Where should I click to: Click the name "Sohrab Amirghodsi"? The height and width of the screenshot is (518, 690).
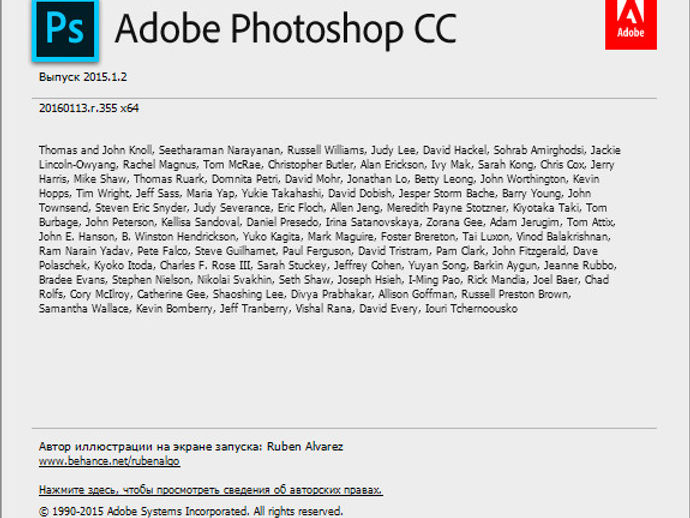point(539,150)
